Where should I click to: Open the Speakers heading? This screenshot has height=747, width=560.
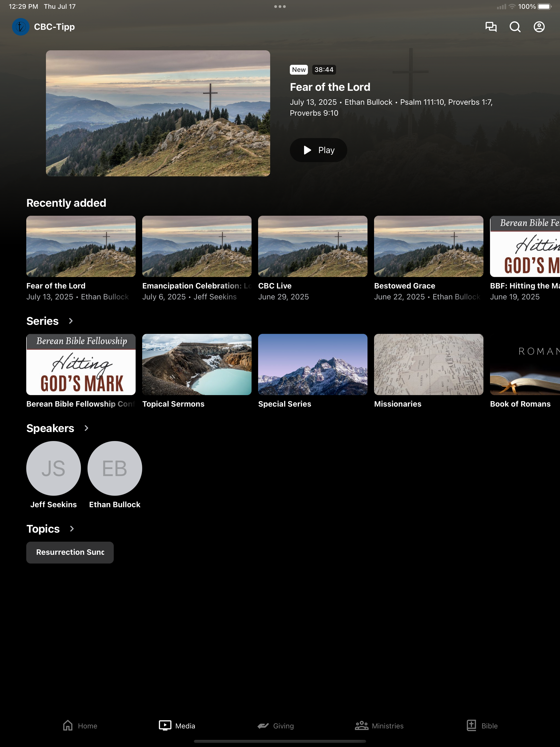coord(50,428)
